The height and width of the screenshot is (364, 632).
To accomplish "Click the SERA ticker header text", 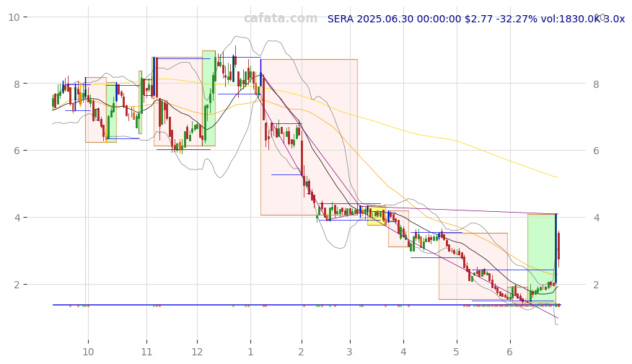I will click(475, 19).
